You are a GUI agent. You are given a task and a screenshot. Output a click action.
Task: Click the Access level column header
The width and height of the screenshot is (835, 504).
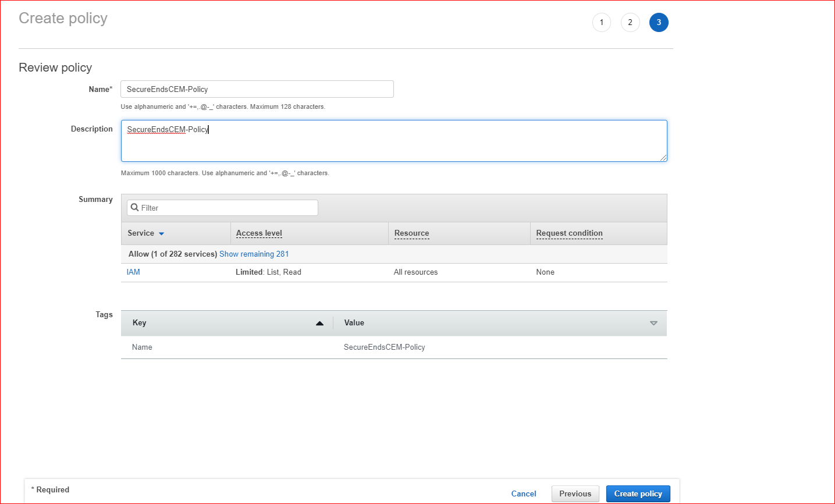[258, 233]
